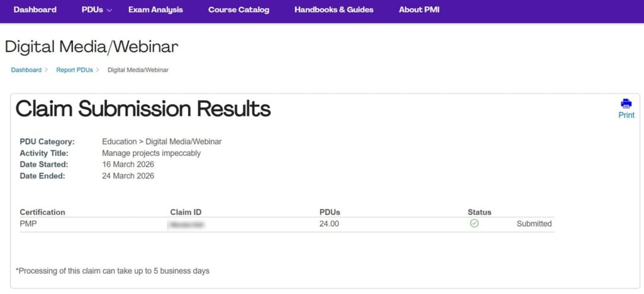Open the Exam Analysis menu item
Viewport: 644px width, 294px height.
155,10
